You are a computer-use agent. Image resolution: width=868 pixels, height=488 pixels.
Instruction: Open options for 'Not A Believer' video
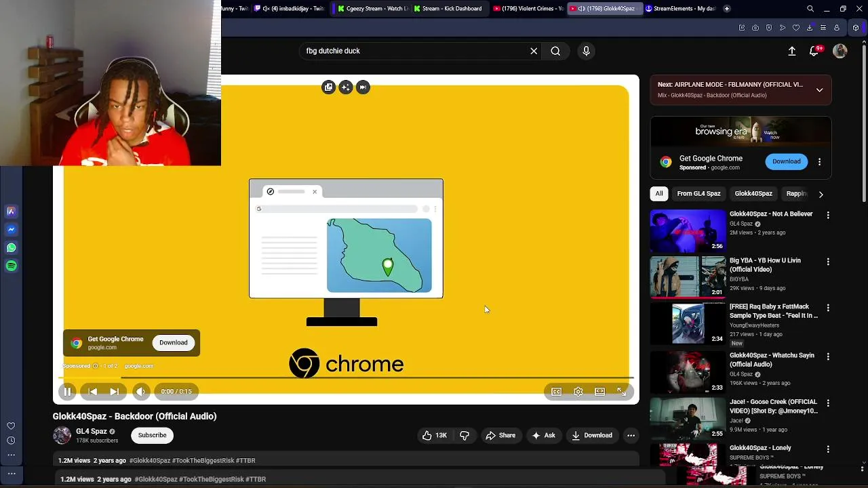click(828, 215)
